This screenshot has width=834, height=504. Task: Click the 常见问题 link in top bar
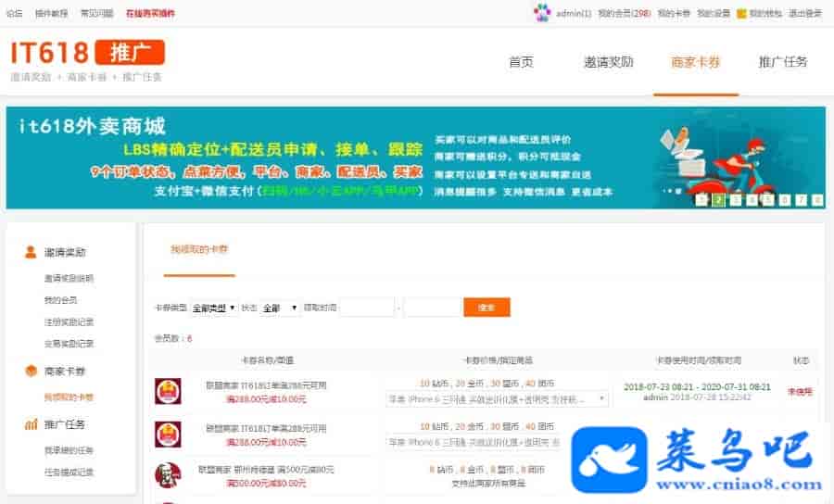(96, 13)
